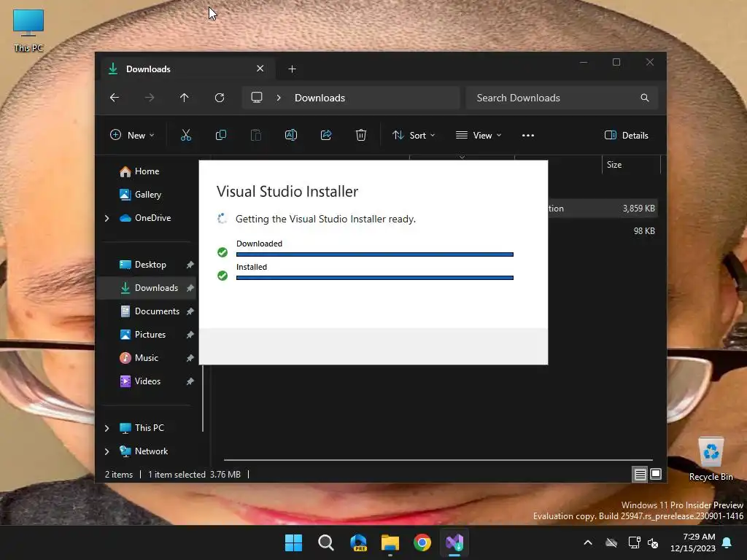Click the Rename icon in toolbar

(290, 135)
